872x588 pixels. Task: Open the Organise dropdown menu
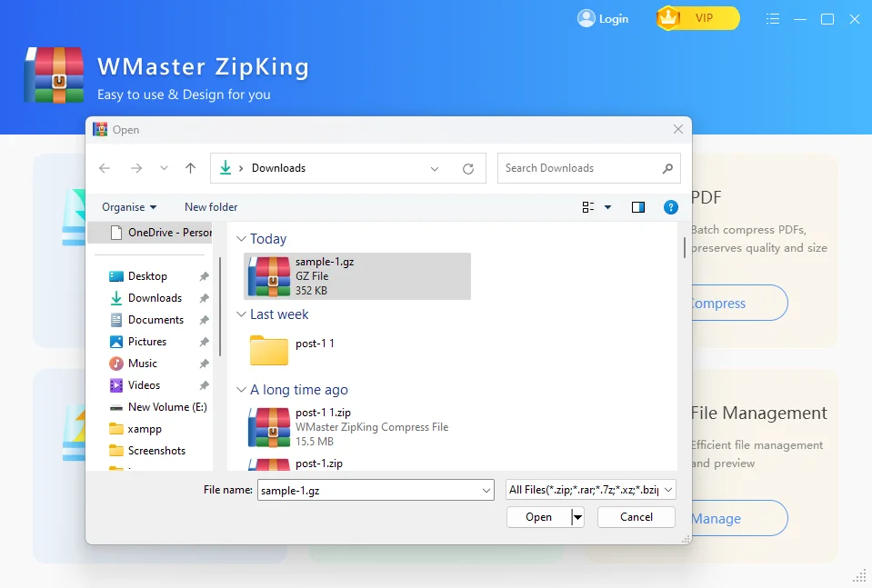tap(129, 207)
